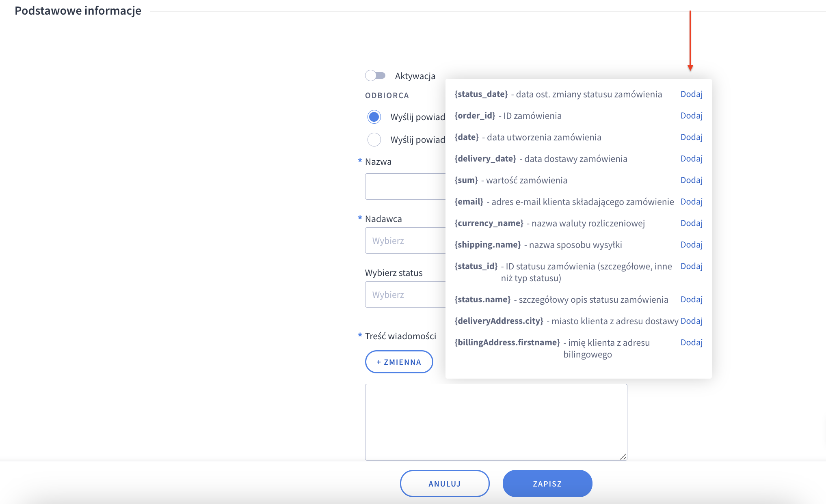Click Dodaj next to {delivery_date}
Screen dimensions: 826x504
pos(691,159)
